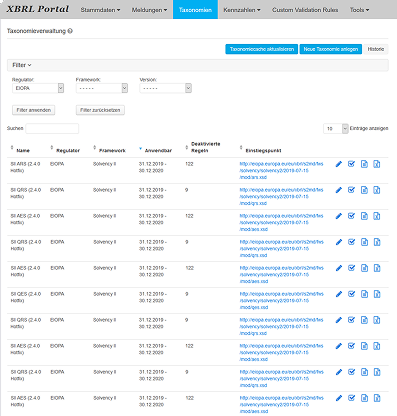Click Filter zurücksetzen button
397x416 pixels.
pyautogui.click(x=100, y=110)
